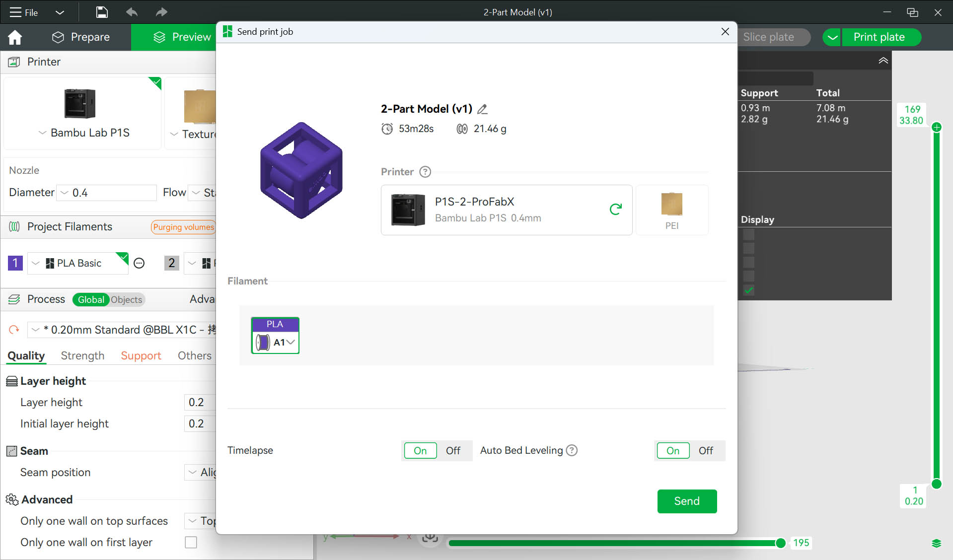Open Only one wall on top surfaces dropdown
This screenshot has height=560, width=953.
[x=200, y=521]
